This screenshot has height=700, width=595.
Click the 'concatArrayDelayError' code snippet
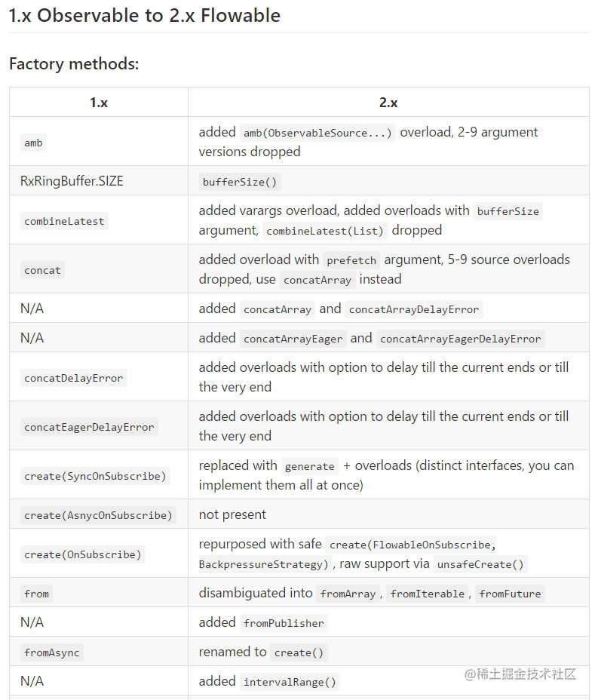tap(414, 309)
